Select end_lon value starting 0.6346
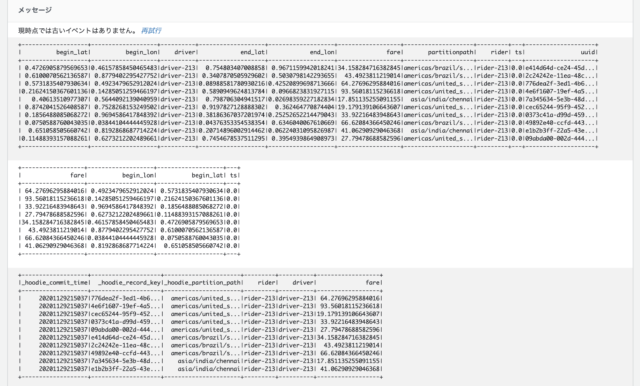Image resolution: width=640 pixels, height=386 pixels. click(x=303, y=123)
